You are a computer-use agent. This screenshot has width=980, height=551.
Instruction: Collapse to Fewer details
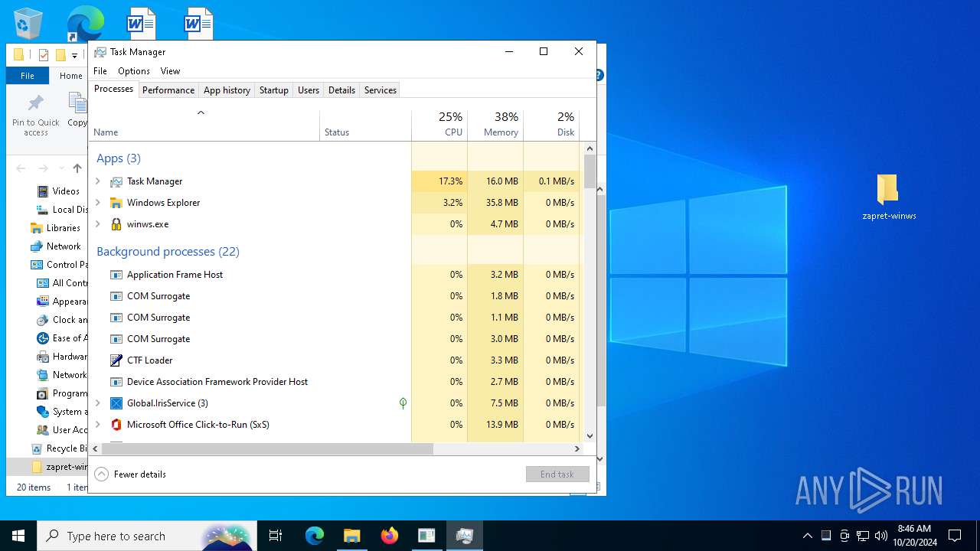tap(130, 474)
